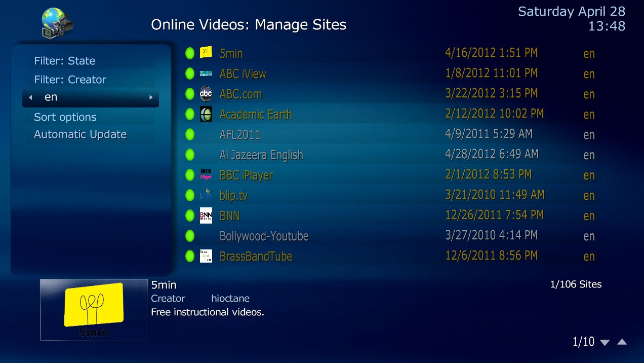Click the large 5min preview thumbnail
Image resolution: width=644 pixels, height=363 pixels.
click(94, 310)
